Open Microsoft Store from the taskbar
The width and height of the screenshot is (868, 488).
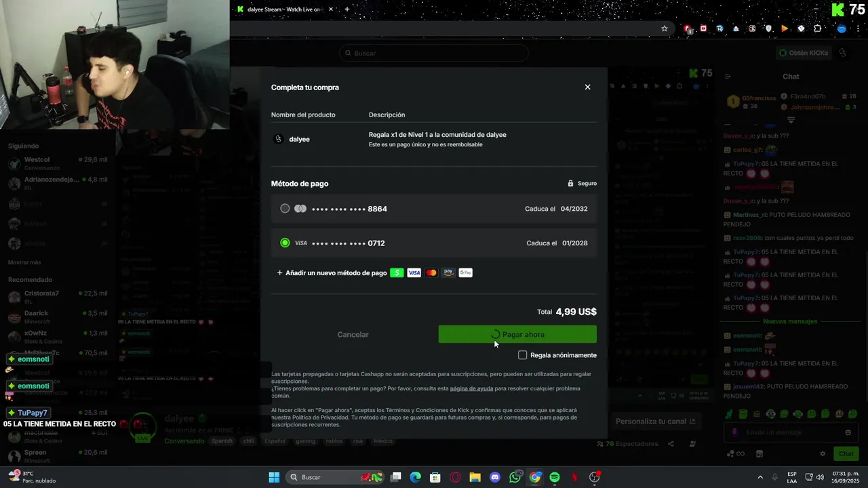435,477
